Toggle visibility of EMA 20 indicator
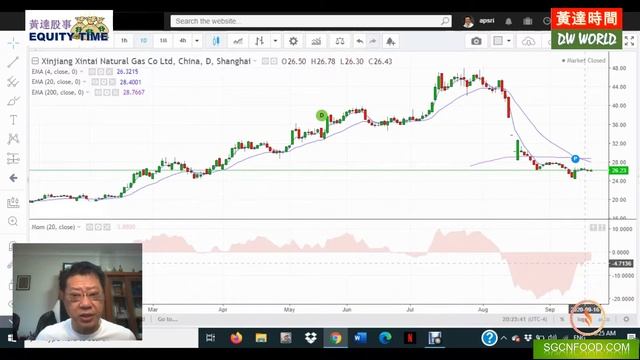The image size is (640, 360). (x=95, y=82)
